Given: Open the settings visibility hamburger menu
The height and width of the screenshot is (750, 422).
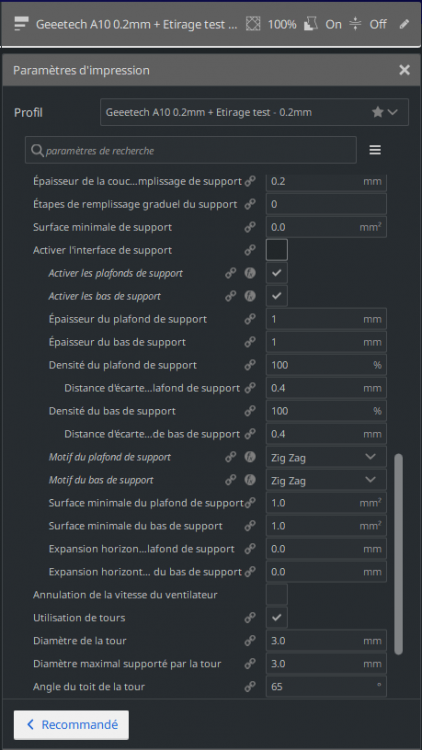Looking at the screenshot, I should point(375,150).
